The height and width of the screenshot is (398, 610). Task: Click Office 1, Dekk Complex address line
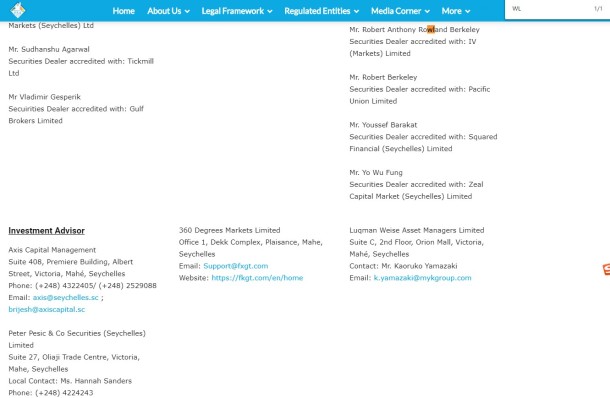pos(251,242)
